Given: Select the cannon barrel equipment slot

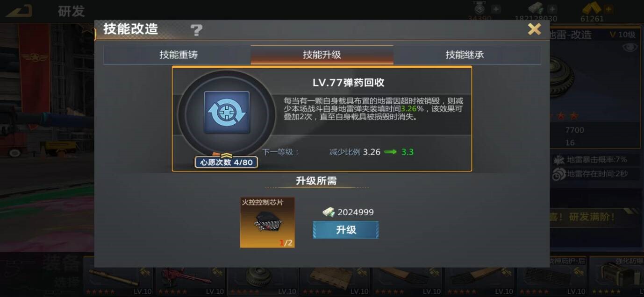Looking at the screenshot, I should coord(118,276).
